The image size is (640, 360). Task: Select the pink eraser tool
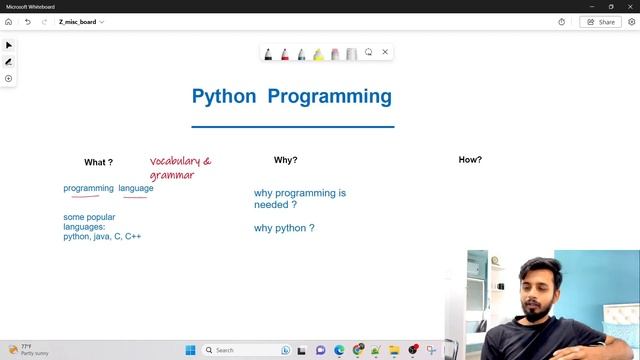[335, 54]
